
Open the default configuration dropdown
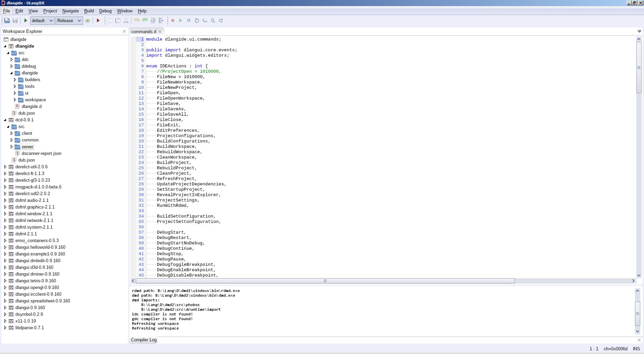42,20
